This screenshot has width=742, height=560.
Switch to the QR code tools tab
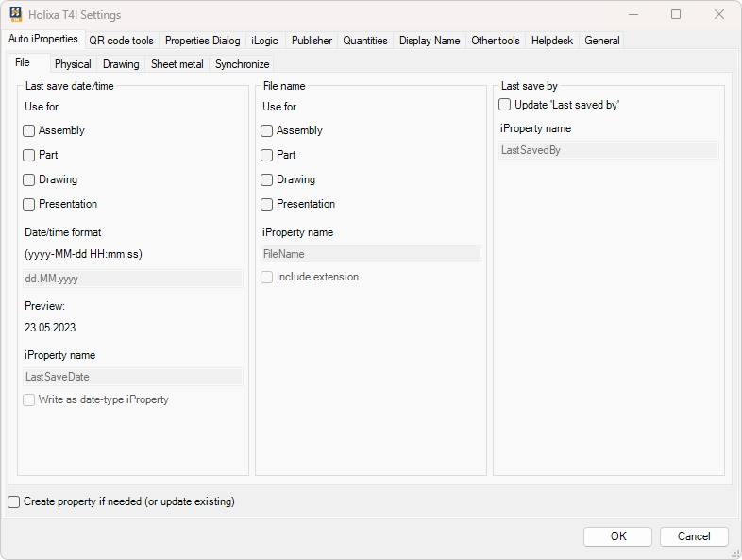pos(121,41)
